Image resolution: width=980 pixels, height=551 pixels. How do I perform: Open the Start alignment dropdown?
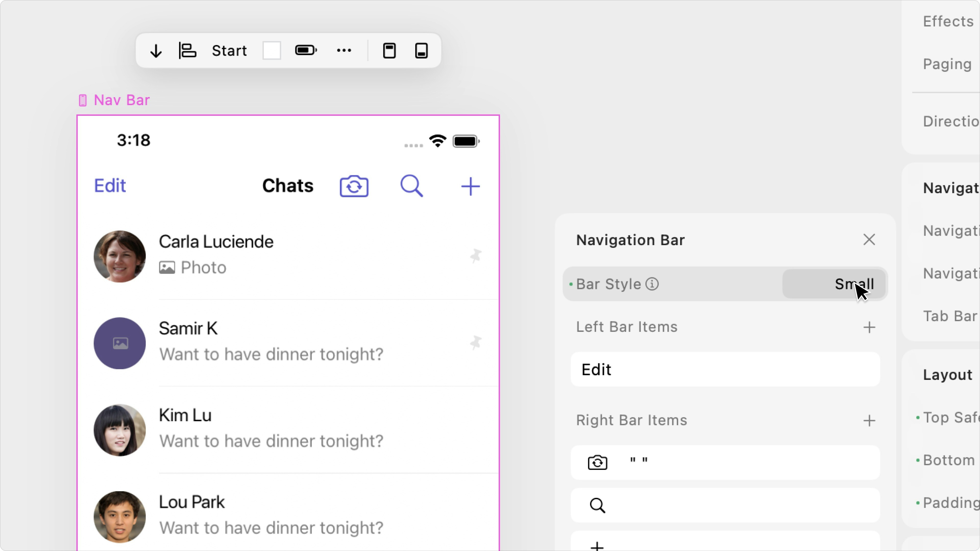[x=229, y=51]
